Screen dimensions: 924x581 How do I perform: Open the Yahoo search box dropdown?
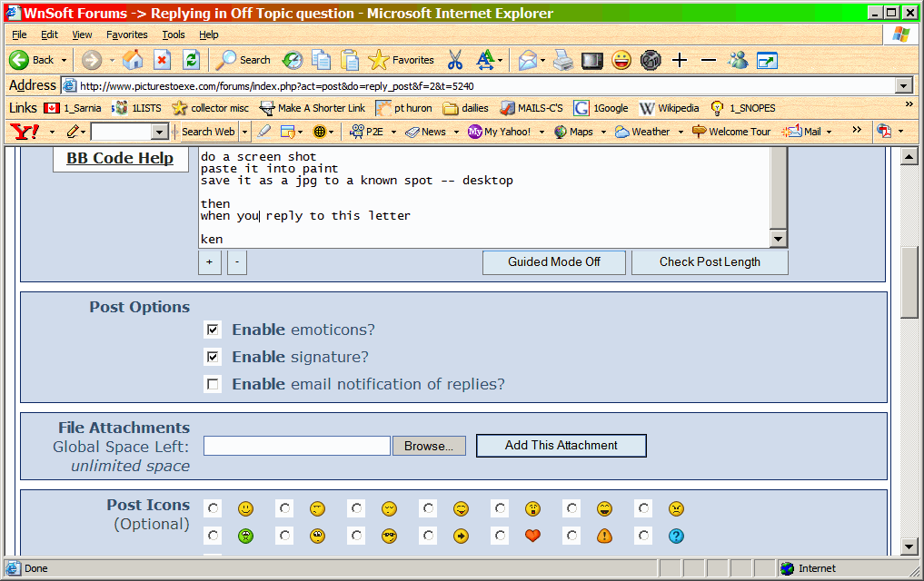point(159,132)
